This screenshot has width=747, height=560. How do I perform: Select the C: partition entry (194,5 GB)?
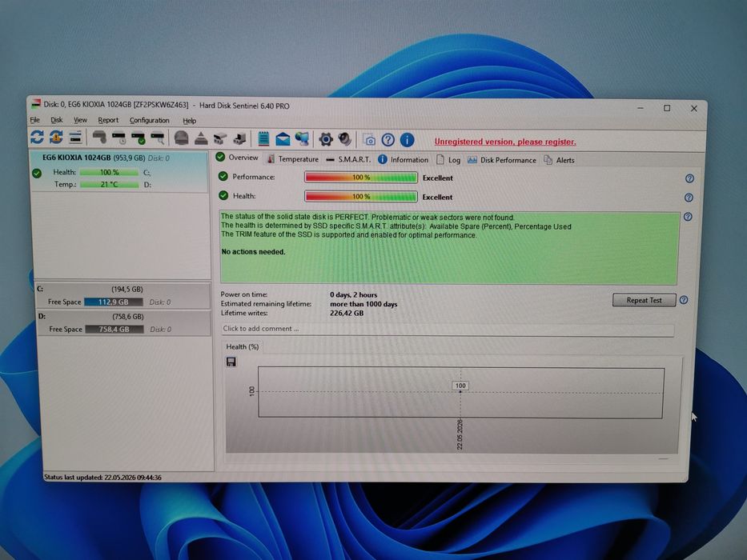pyautogui.click(x=123, y=296)
